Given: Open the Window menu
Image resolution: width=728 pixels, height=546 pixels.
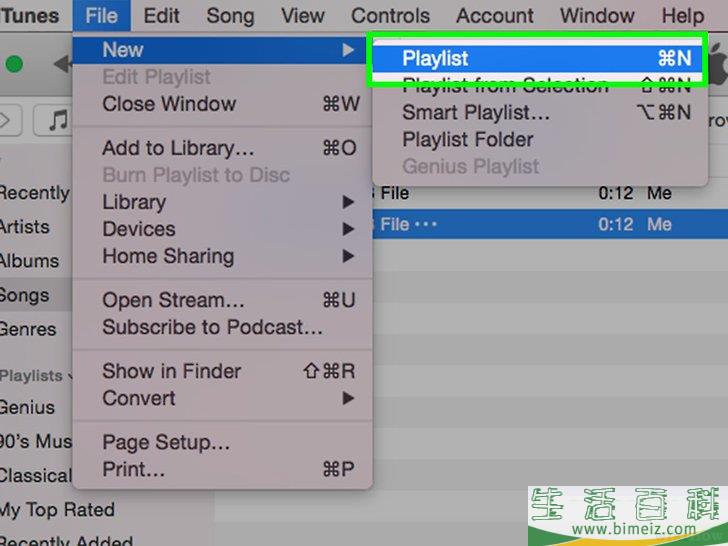Looking at the screenshot, I should point(597,16).
